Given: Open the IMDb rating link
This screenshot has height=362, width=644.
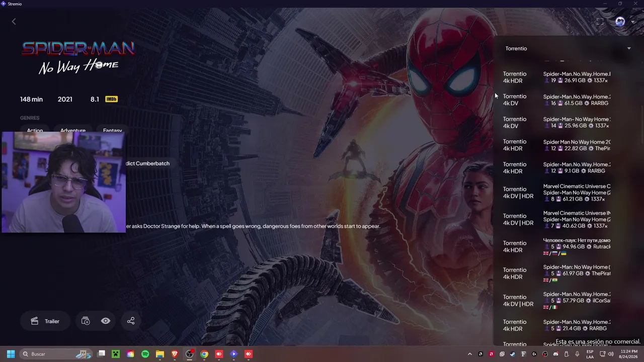Looking at the screenshot, I should click(111, 99).
